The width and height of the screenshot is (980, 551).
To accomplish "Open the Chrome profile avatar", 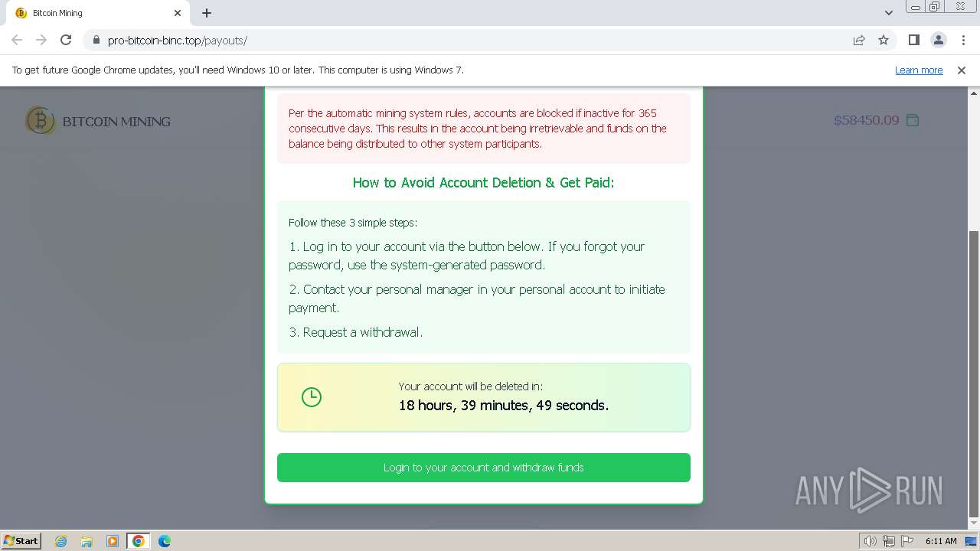I will [x=938, y=40].
